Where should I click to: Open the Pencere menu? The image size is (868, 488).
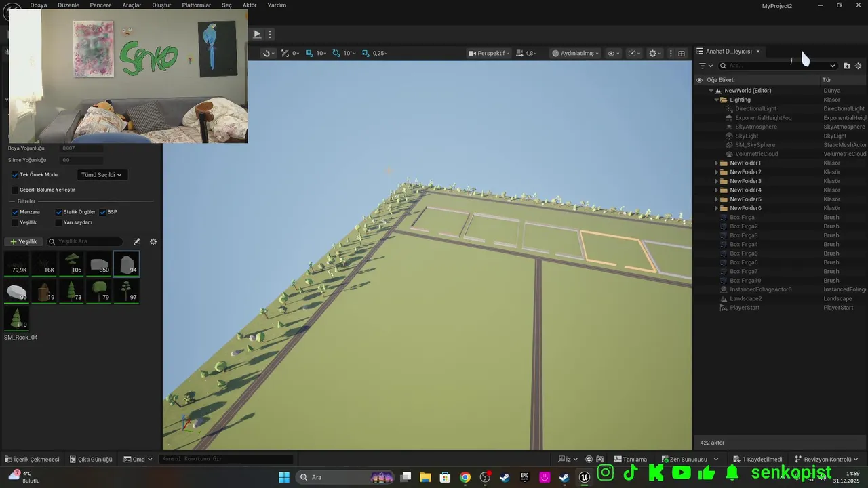point(100,5)
